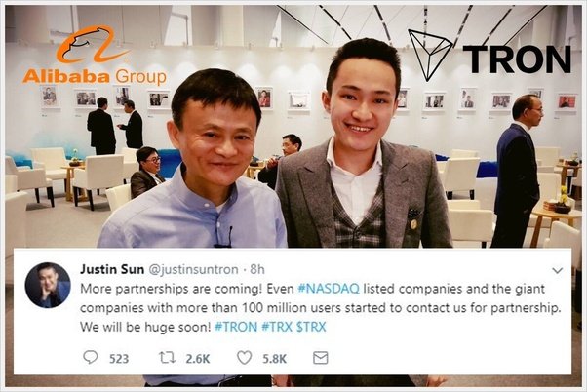Click the 5.8K likes count
This screenshot has width=587, height=392.
tap(274, 359)
